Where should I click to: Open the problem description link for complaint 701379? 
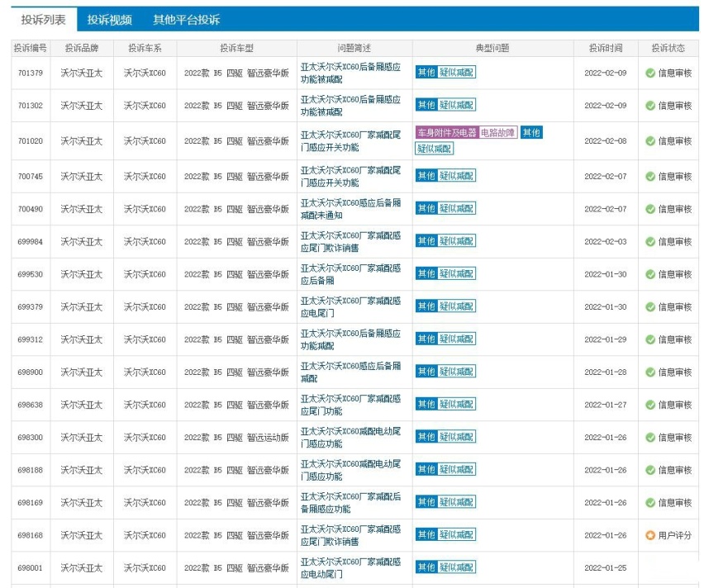[350, 73]
